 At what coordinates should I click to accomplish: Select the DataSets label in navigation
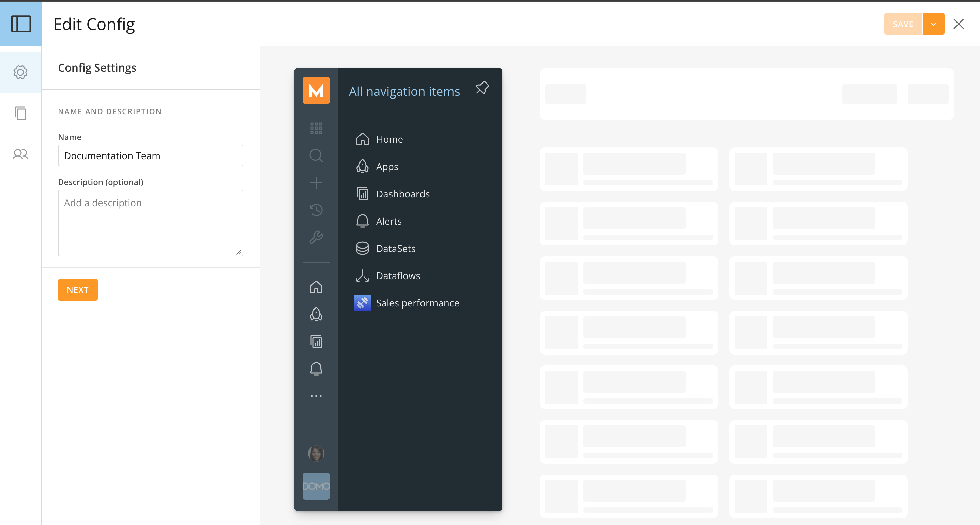click(x=396, y=248)
